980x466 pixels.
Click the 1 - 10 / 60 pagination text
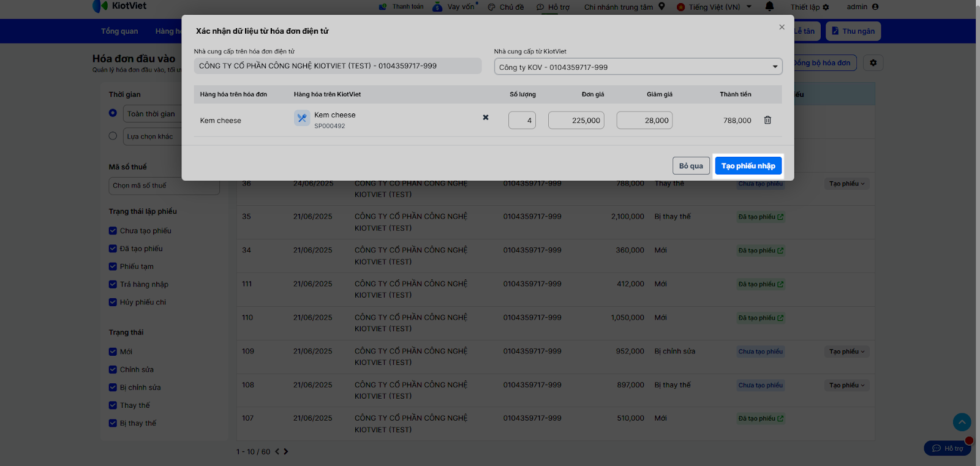coord(253,452)
